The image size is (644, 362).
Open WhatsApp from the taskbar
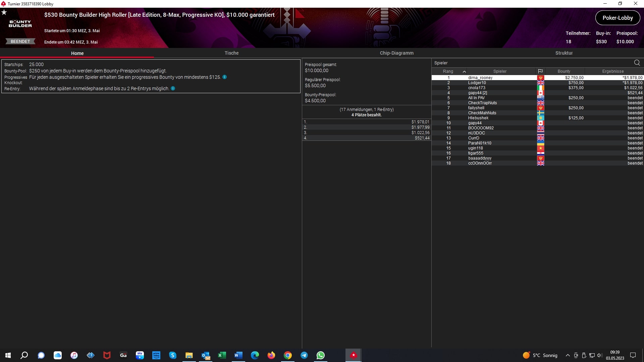pos(320,355)
